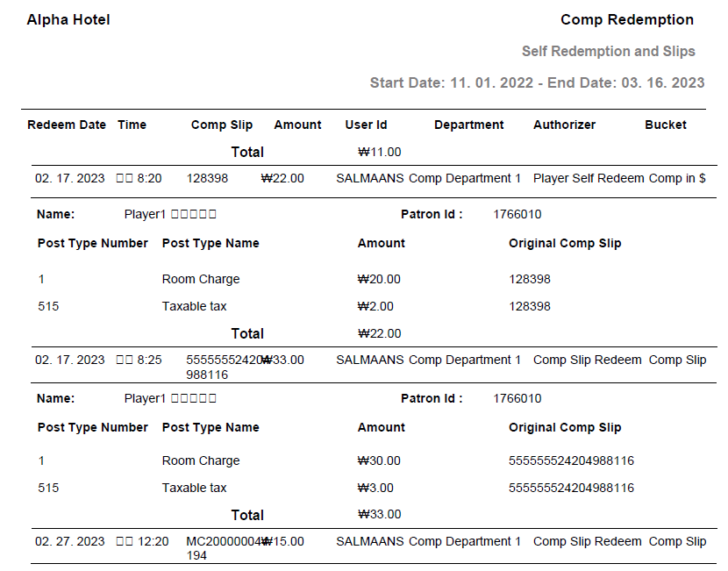Screen dimensions: 728x571
Task: Select the ₩30.00 Room Charge amount
Action: (379, 460)
